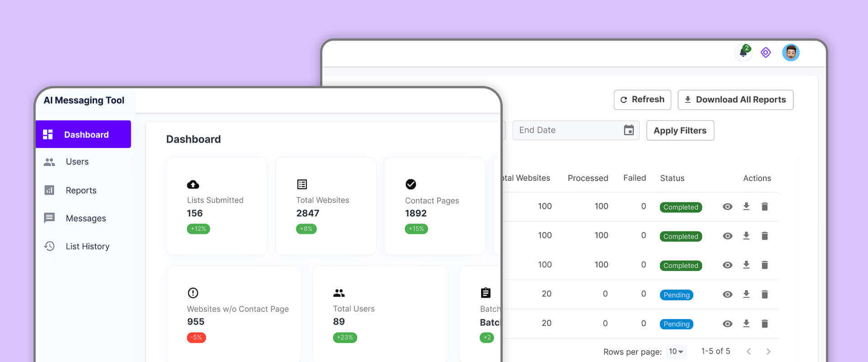This screenshot has height=362, width=868.
Task: Delete the third Completed row via trash icon
Action: point(764,265)
